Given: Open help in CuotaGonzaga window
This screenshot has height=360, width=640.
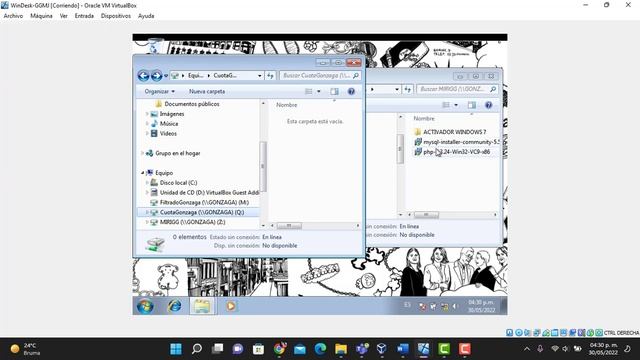Looking at the screenshot, I should tap(351, 91).
